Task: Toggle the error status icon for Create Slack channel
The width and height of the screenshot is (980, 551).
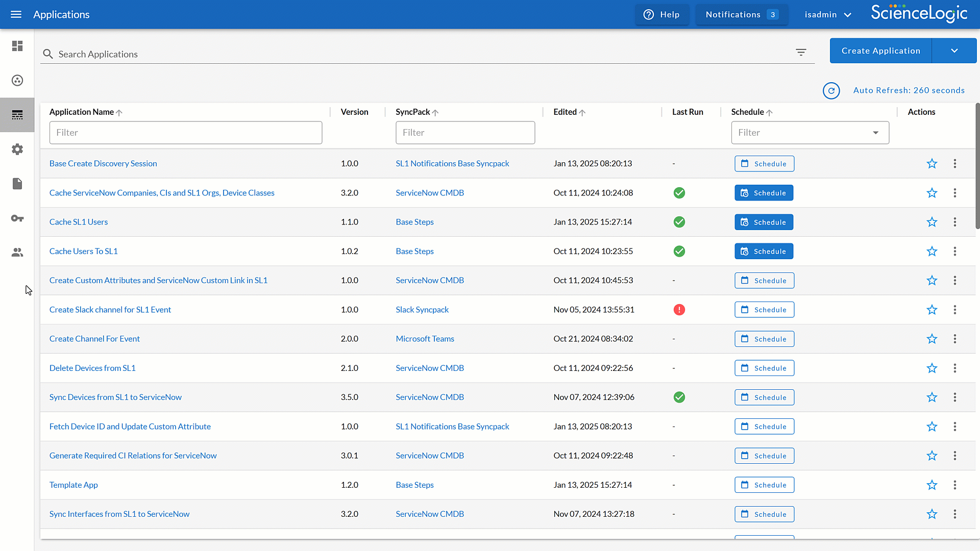Action: click(x=679, y=310)
